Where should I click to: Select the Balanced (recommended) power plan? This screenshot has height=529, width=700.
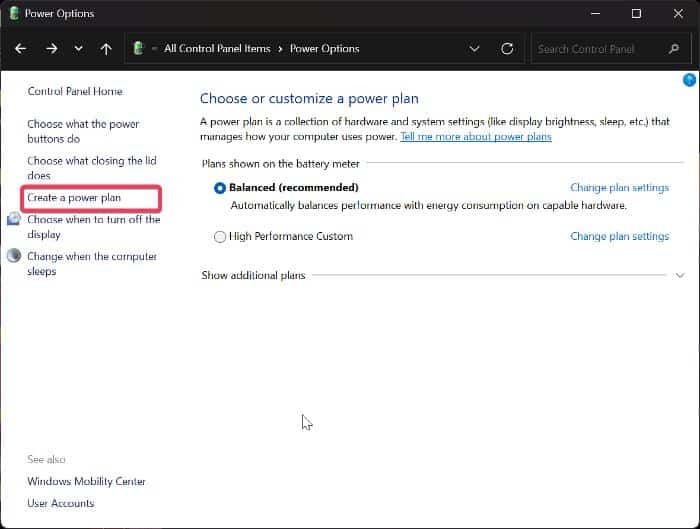[220, 188]
